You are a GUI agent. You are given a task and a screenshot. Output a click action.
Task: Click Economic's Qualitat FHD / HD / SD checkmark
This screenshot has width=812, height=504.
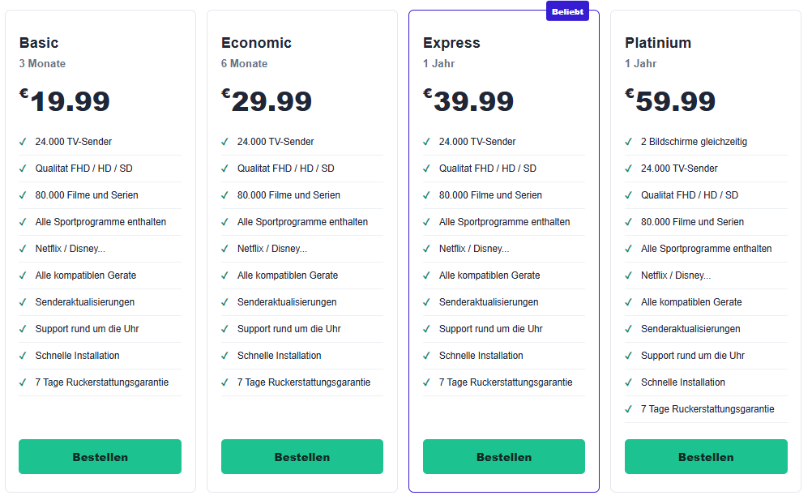[x=224, y=169]
